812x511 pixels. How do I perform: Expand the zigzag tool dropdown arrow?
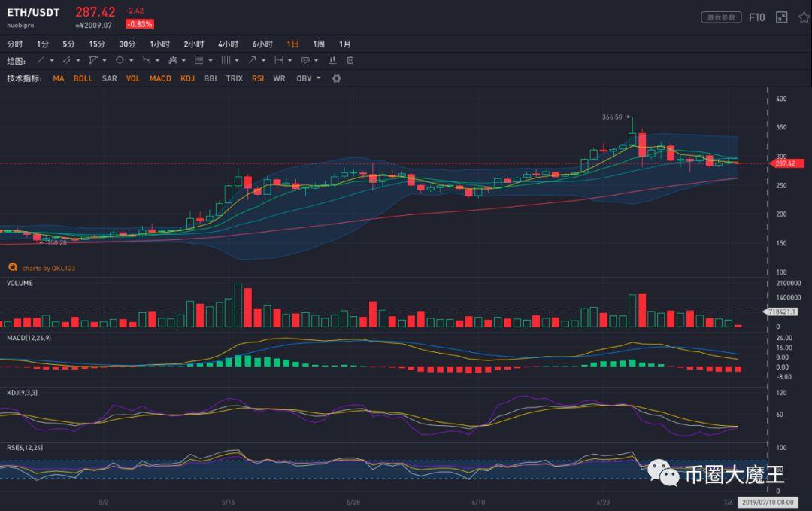tap(157, 61)
